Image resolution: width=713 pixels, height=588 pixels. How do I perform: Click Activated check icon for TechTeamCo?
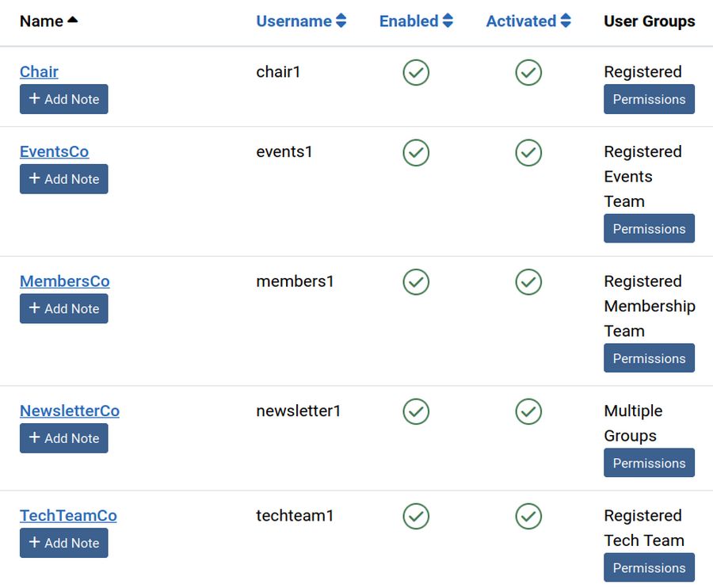[x=528, y=516]
